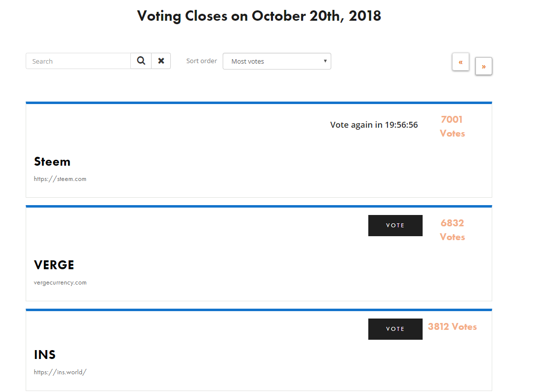Select the Steem entry title
Viewport: 549px width, 392px height.
click(52, 162)
